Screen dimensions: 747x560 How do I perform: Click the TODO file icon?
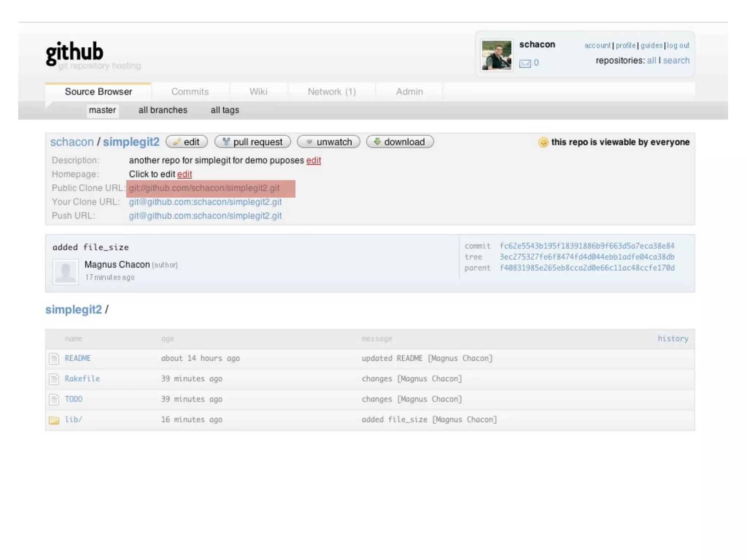(x=54, y=399)
